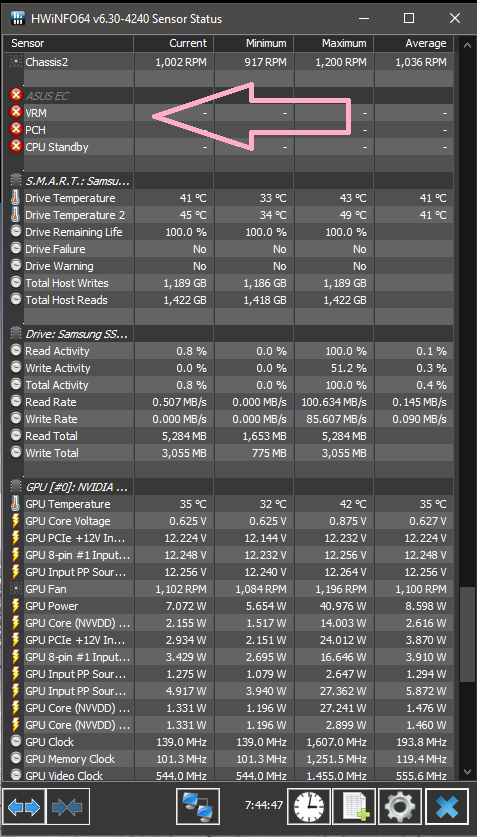The width and height of the screenshot is (477, 837).
Task: Click the Average column header
Action: pyautogui.click(x=414, y=43)
